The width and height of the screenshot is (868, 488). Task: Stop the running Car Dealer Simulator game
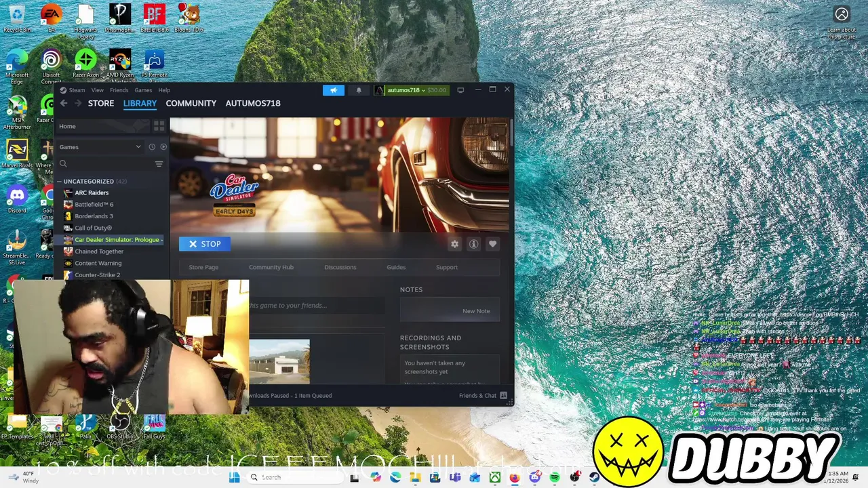point(205,244)
